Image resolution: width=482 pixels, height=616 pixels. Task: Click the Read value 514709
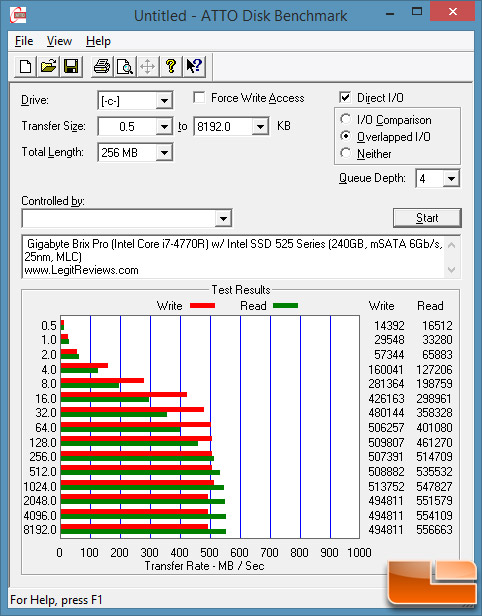[434, 456]
